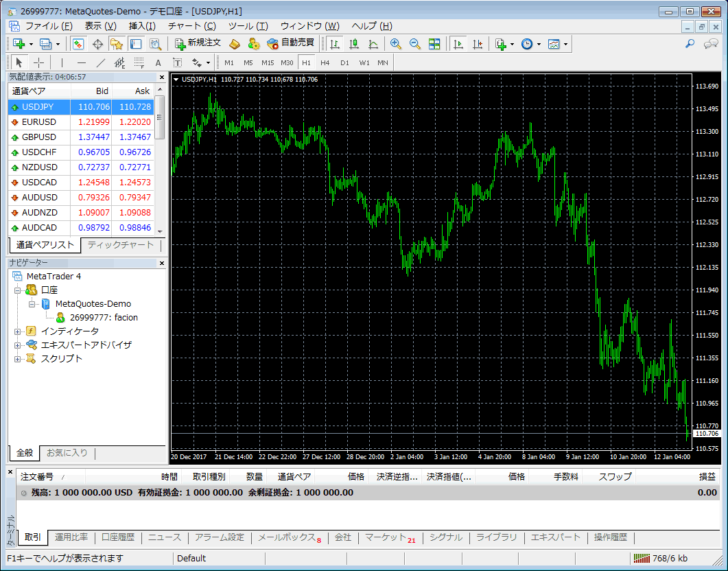Image resolution: width=728 pixels, height=571 pixels.
Task: Switch to bar chart display icon
Action: point(334,44)
